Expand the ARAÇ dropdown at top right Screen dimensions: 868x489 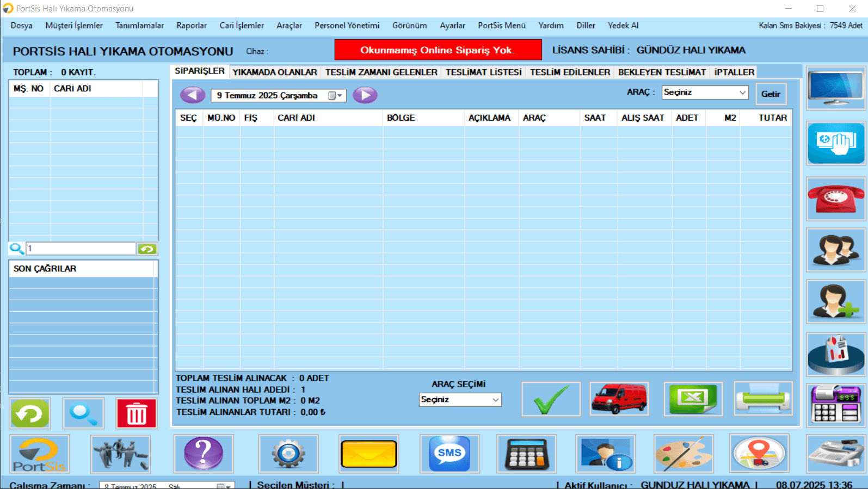742,92
